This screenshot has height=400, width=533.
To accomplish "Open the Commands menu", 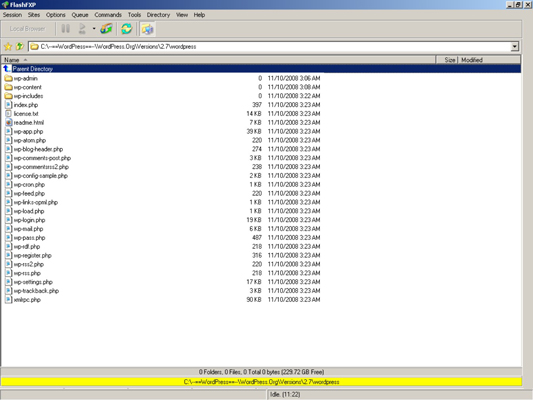I will pos(108,15).
